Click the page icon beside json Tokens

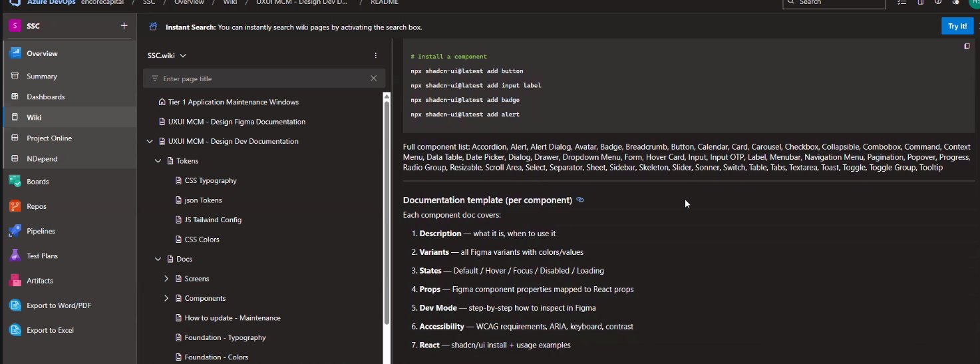click(178, 200)
